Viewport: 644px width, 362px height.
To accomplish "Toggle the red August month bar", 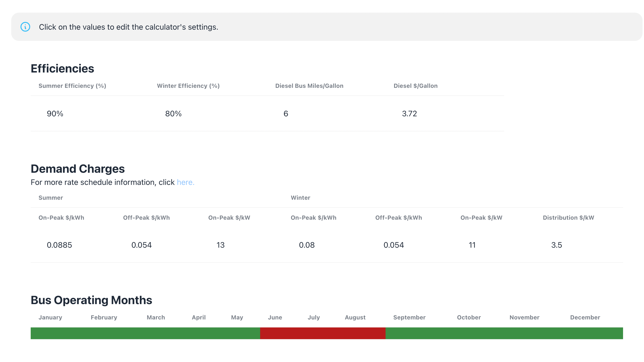I will coord(361,333).
